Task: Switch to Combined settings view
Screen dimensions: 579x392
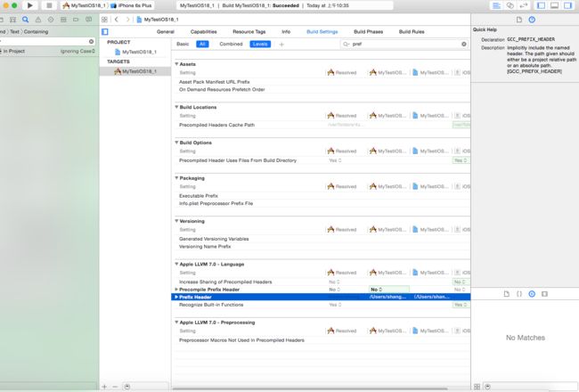Action: tap(232, 44)
